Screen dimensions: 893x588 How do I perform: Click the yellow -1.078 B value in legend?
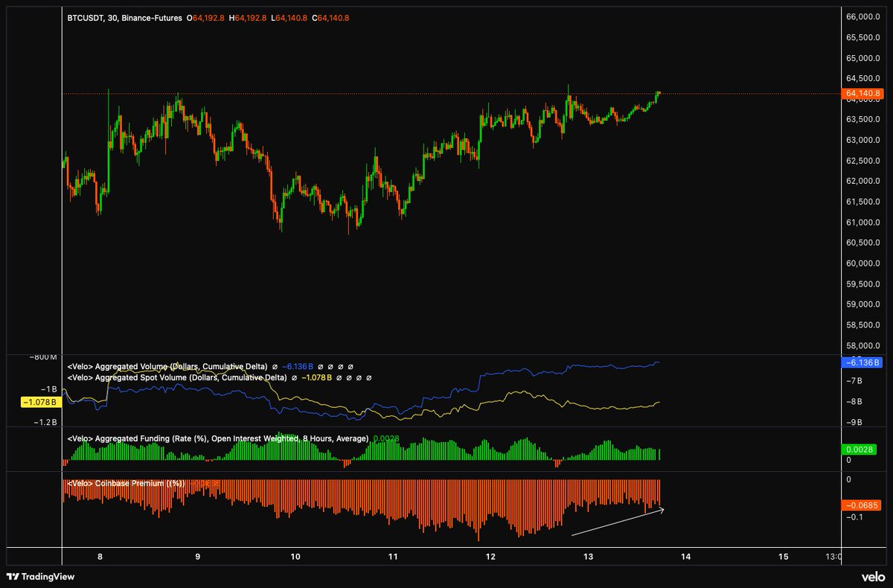(319, 377)
